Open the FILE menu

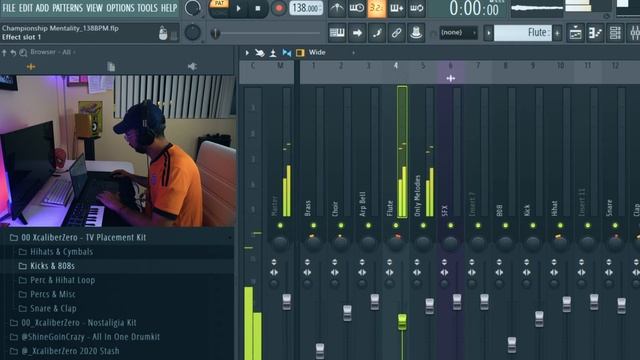pyautogui.click(x=9, y=8)
